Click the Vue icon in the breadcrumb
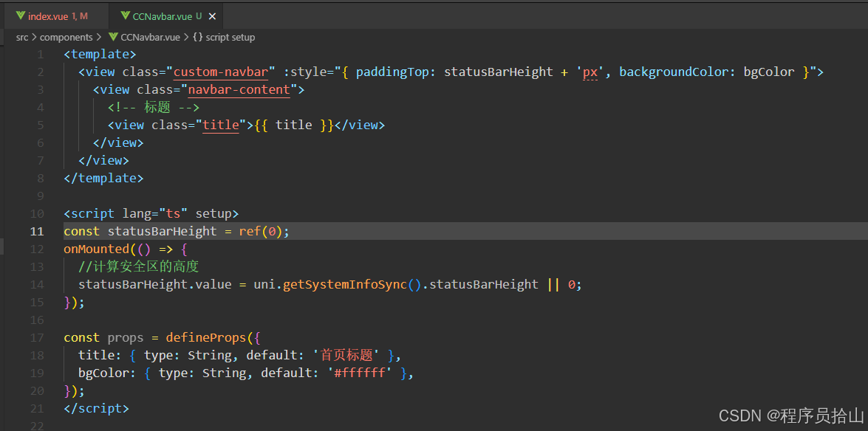Viewport: 868px width, 431px height. pyautogui.click(x=113, y=38)
